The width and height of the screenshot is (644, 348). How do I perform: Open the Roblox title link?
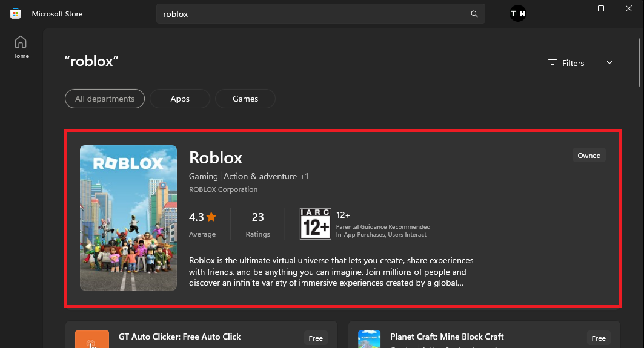tap(216, 157)
